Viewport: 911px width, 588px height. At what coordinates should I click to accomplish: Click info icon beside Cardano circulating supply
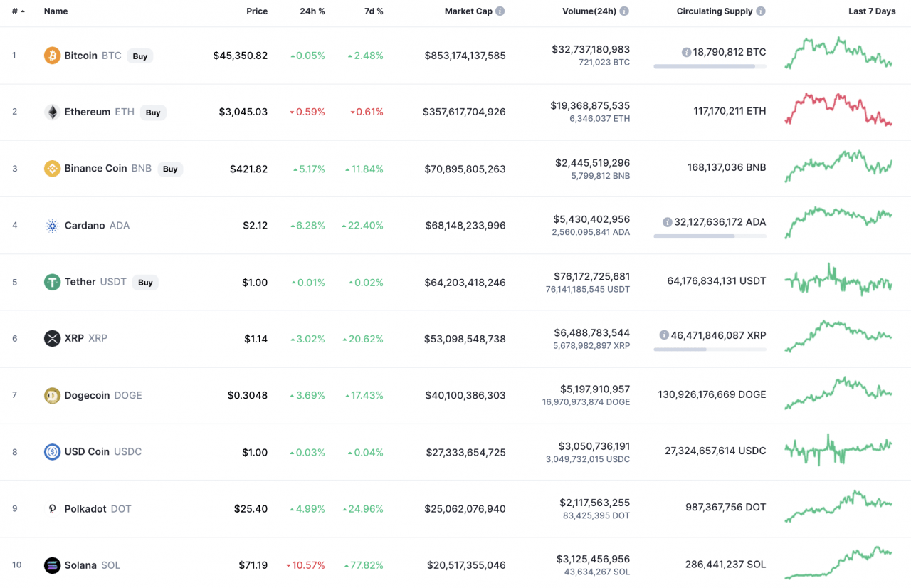[x=667, y=222]
